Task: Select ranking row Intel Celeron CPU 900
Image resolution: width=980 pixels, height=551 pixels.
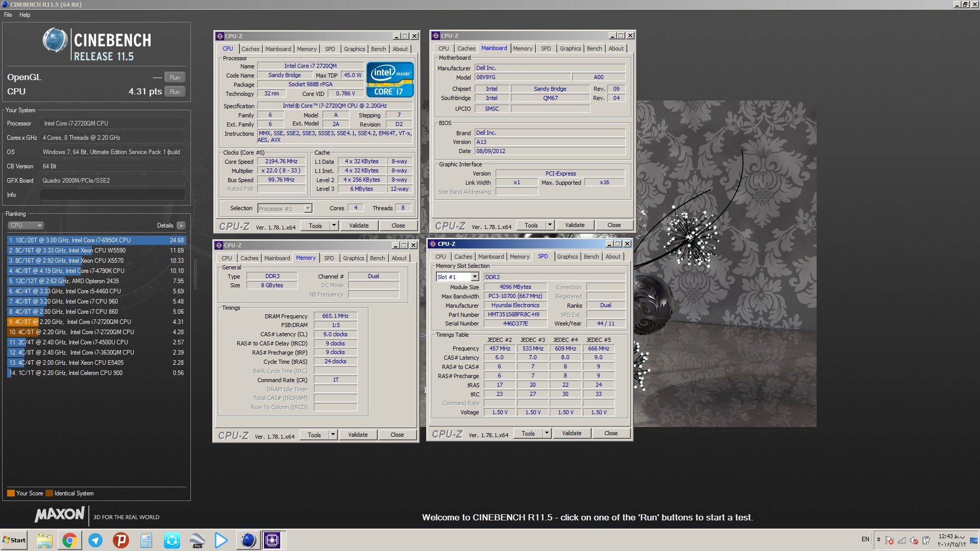Action: point(96,373)
